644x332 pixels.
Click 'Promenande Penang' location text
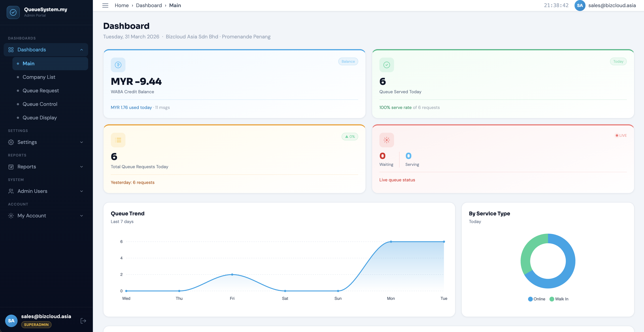point(246,37)
